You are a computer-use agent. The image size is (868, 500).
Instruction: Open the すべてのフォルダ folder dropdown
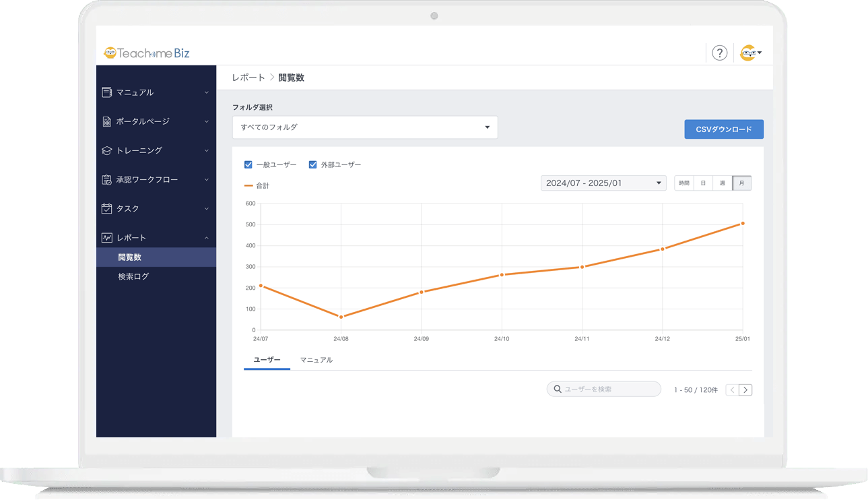[364, 127]
